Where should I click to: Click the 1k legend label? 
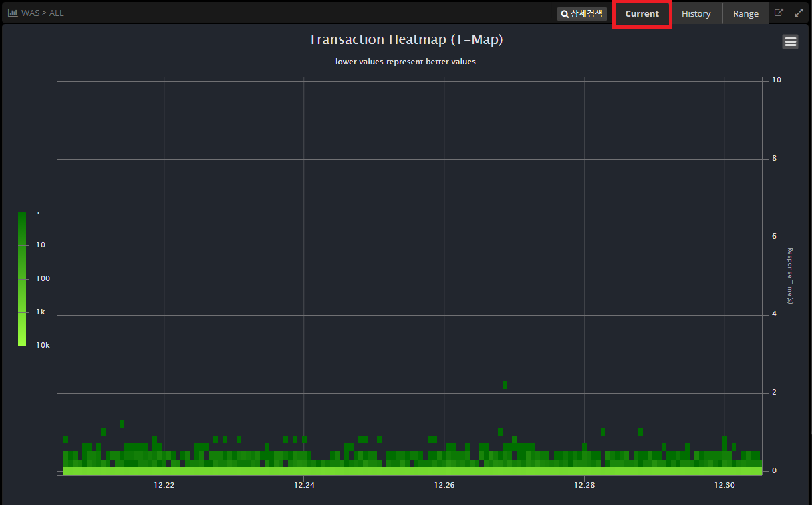click(x=41, y=312)
